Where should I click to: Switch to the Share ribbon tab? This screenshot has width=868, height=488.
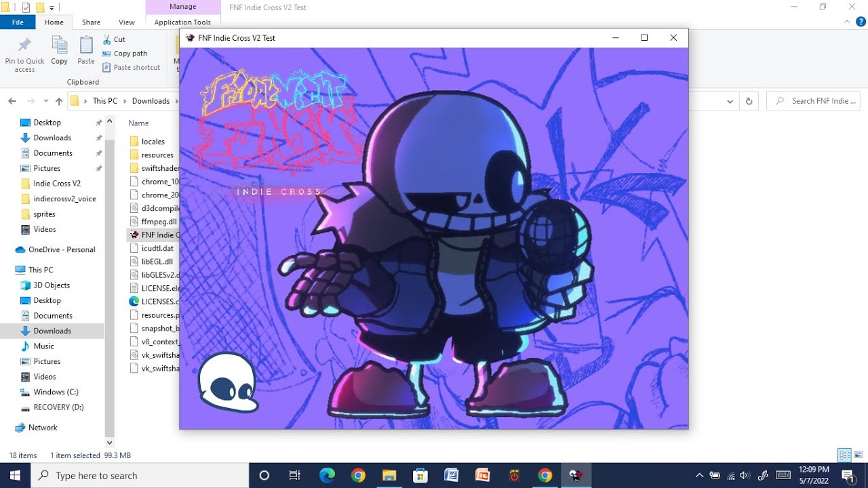pyautogui.click(x=91, y=22)
